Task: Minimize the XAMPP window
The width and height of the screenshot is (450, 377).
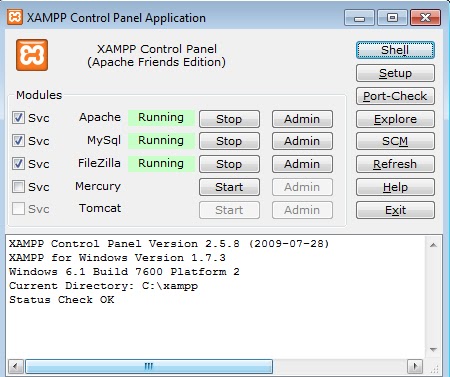Action: point(359,18)
